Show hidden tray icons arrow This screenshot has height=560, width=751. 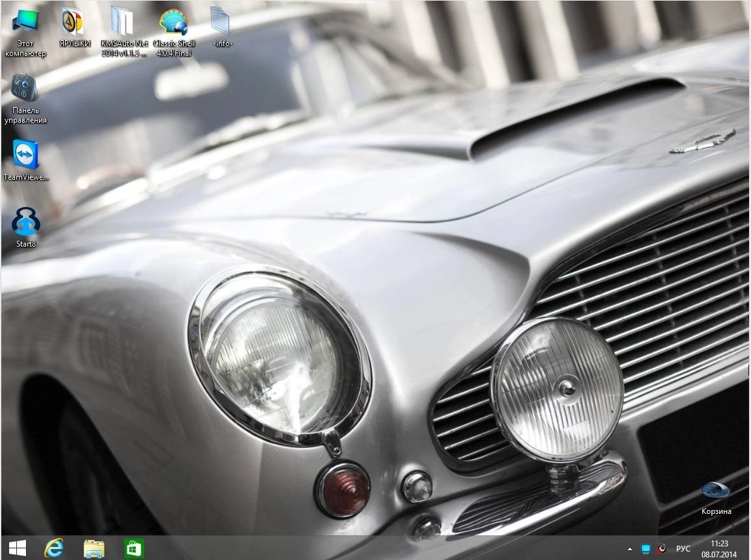coord(630,549)
